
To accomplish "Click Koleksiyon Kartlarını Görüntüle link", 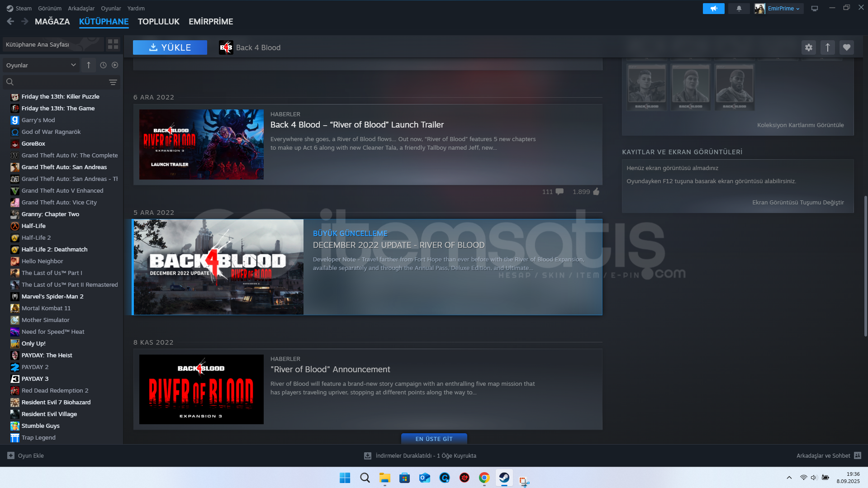I will click(x=800, y=125).
